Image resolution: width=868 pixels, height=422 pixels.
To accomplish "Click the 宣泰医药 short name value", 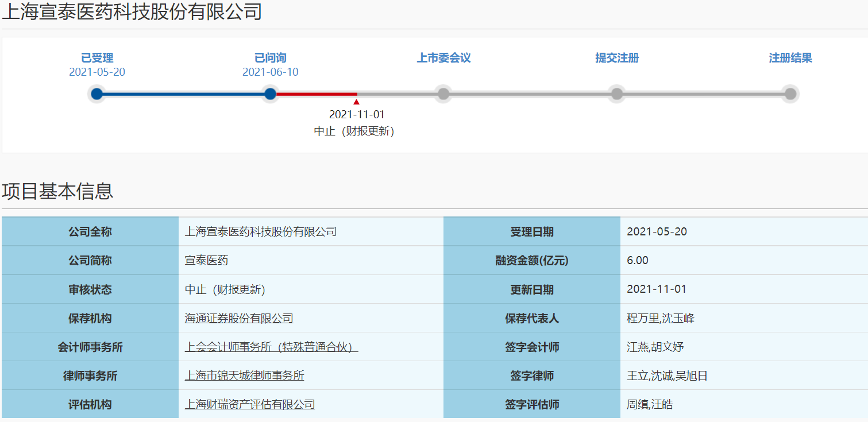I will (206, 261).
